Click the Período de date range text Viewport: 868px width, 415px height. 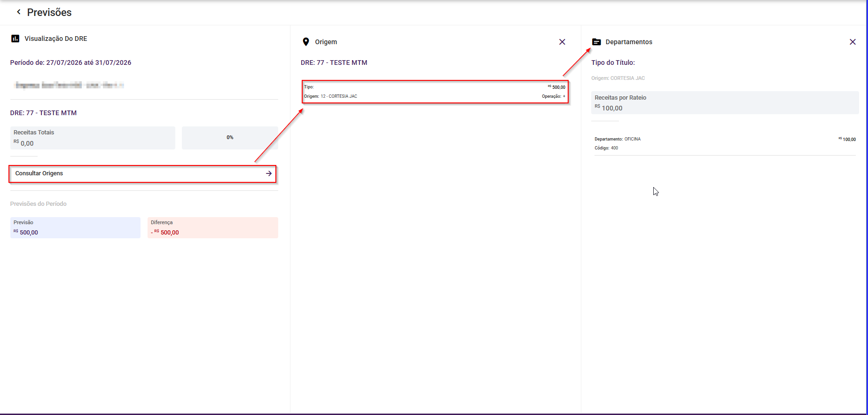pyautogui.click(x=70, y=63)
